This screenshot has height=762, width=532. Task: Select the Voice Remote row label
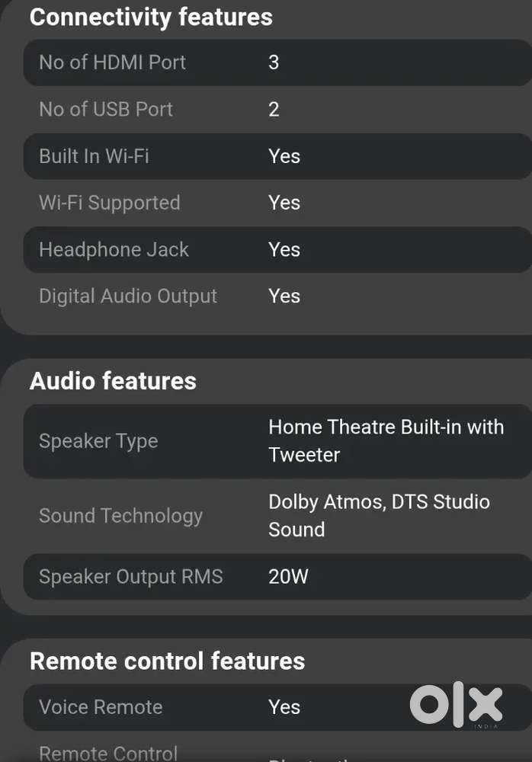point(101,707)
